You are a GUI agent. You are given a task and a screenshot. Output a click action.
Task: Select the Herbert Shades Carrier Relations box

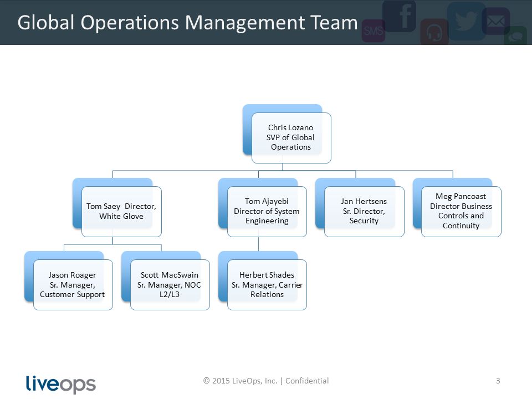click(x=267, y=285)
